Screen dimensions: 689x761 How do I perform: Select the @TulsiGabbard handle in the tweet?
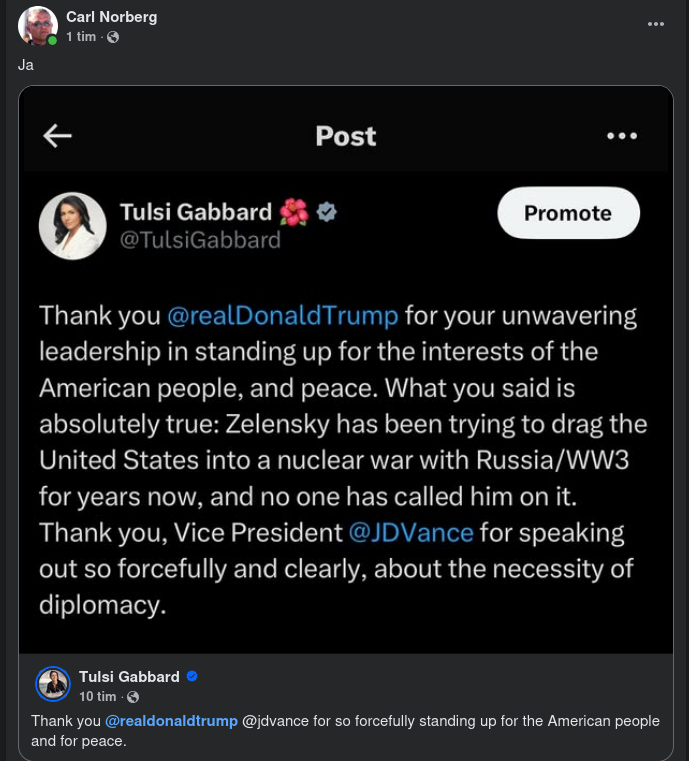[200, 240]
